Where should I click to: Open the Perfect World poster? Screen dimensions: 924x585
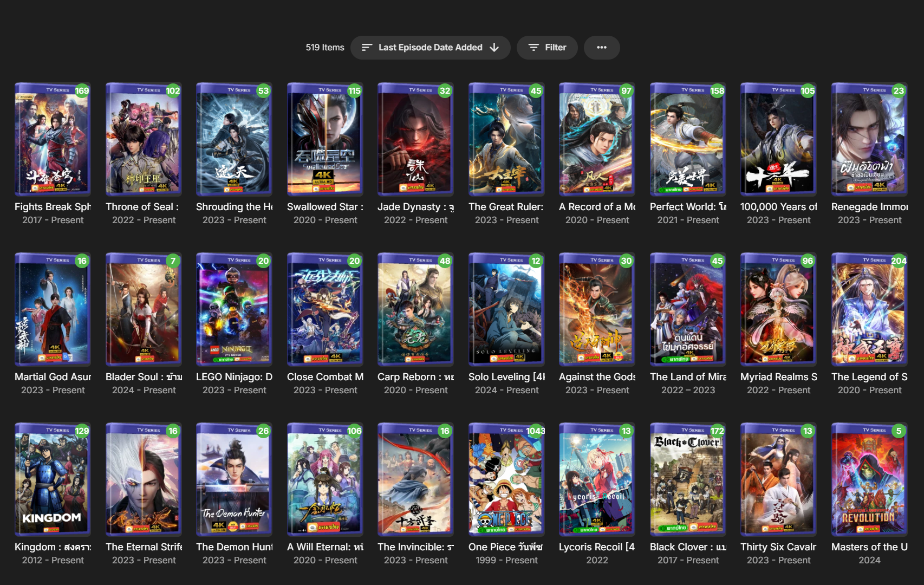point(688,139)
